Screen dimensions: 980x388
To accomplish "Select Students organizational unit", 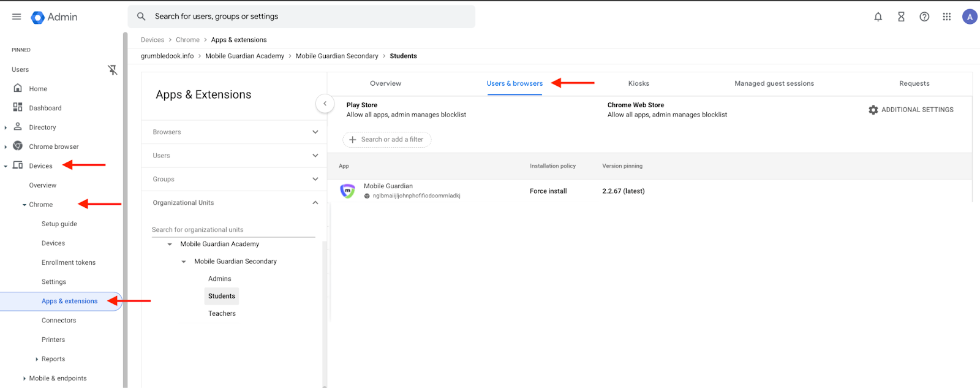I will point(222,296).
